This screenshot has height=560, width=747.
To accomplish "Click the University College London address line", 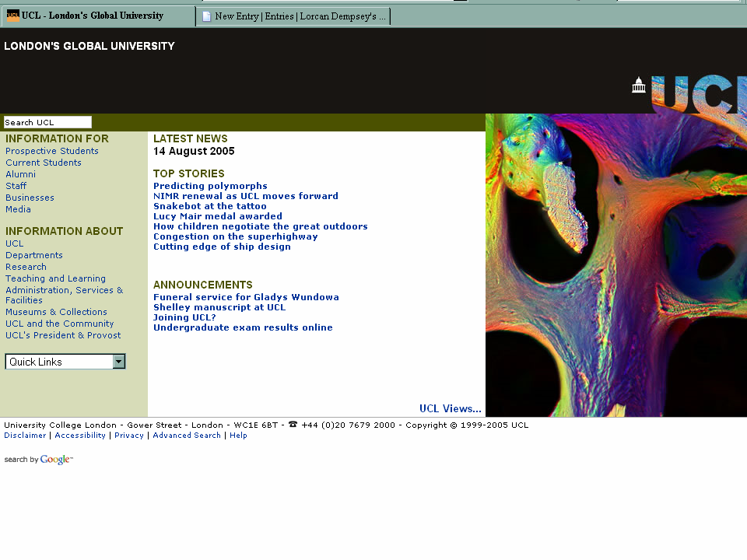I will pyautogui.click(x=266, y=425).
